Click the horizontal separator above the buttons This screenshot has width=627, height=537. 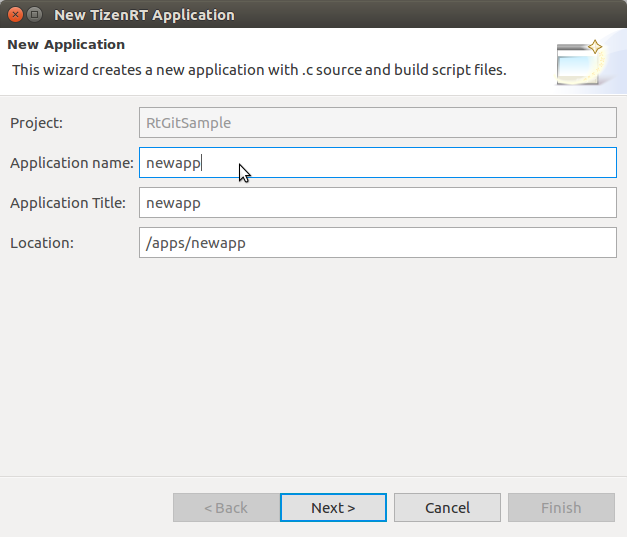pos(313,475)
